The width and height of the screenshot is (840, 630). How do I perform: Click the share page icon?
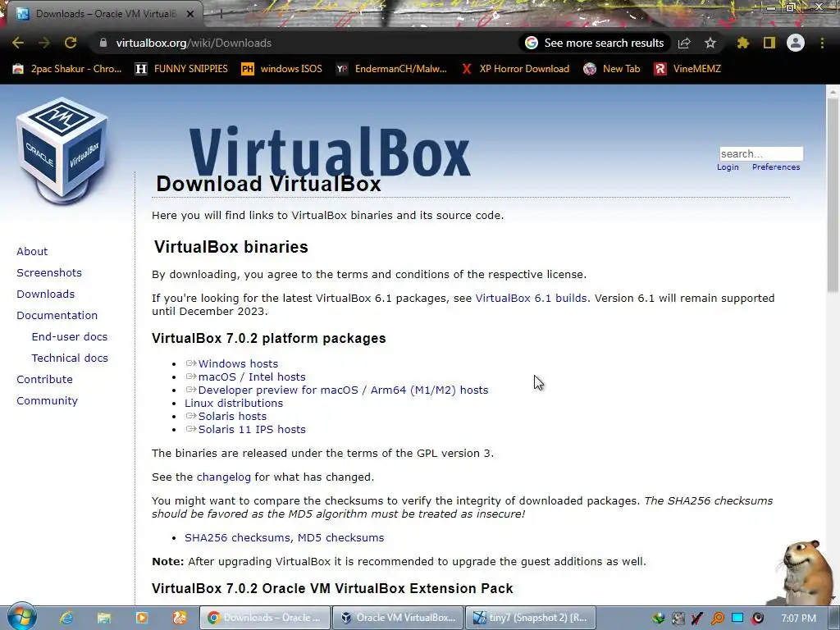[x=684, y=43]
